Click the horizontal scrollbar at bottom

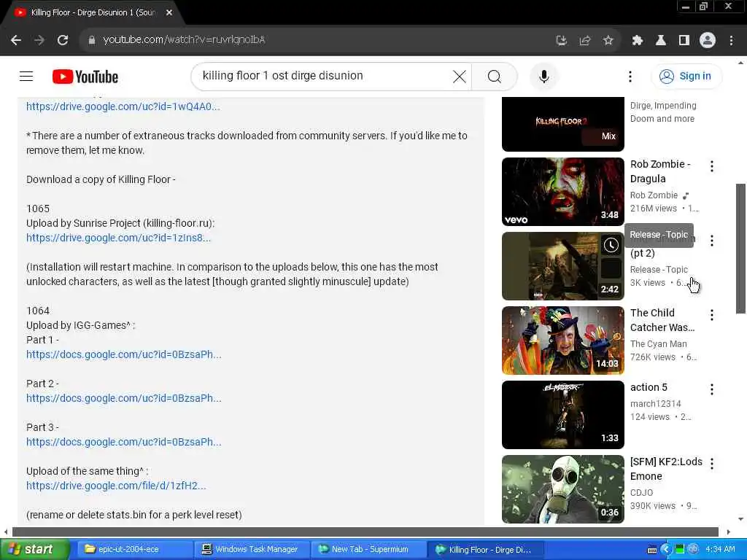(x=365, y=532)
